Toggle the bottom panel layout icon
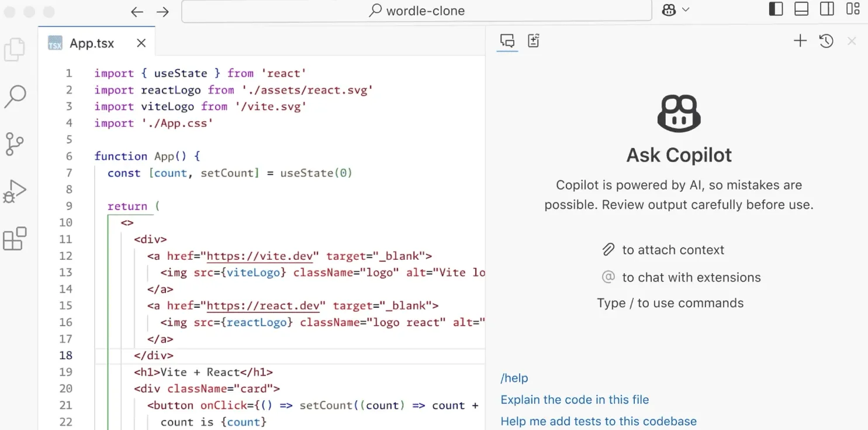 (x=801, y=9)
